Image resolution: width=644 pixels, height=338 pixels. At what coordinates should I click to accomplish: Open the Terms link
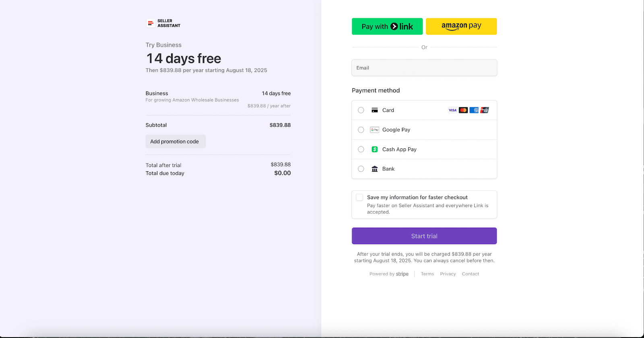427,274
